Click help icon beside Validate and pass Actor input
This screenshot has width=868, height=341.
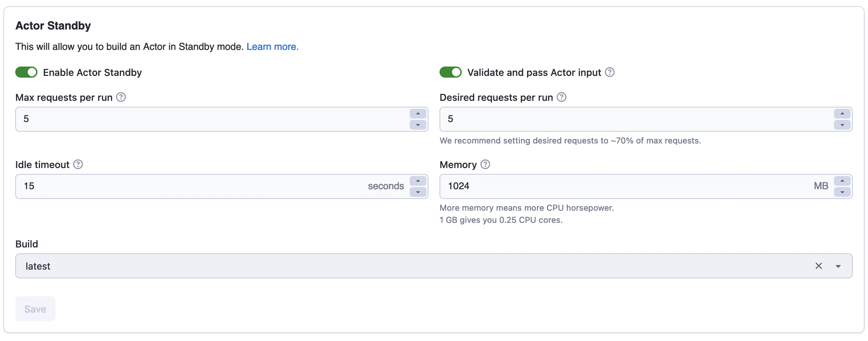pos(609,72)
